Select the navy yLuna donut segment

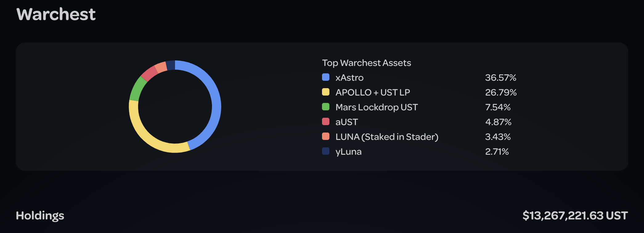[171, 65]
